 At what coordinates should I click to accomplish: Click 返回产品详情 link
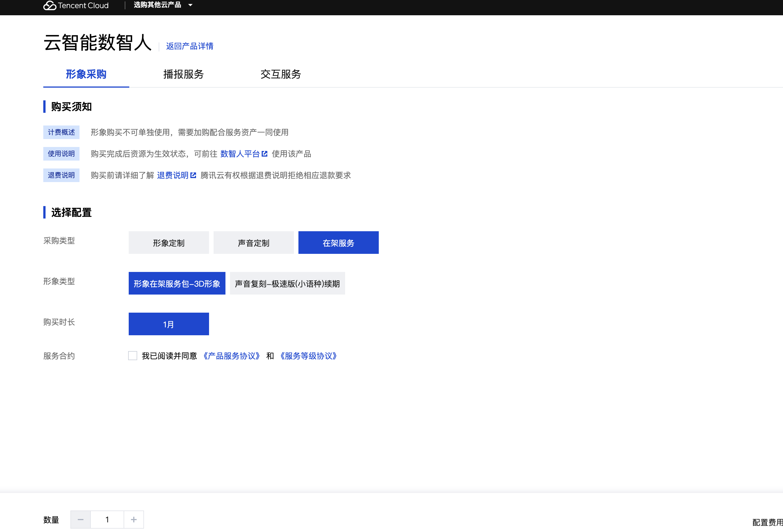tap(189, 46)
